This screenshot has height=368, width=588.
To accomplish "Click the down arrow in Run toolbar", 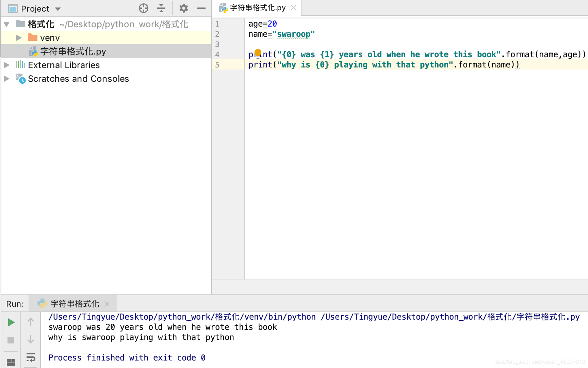I will 31,340.
